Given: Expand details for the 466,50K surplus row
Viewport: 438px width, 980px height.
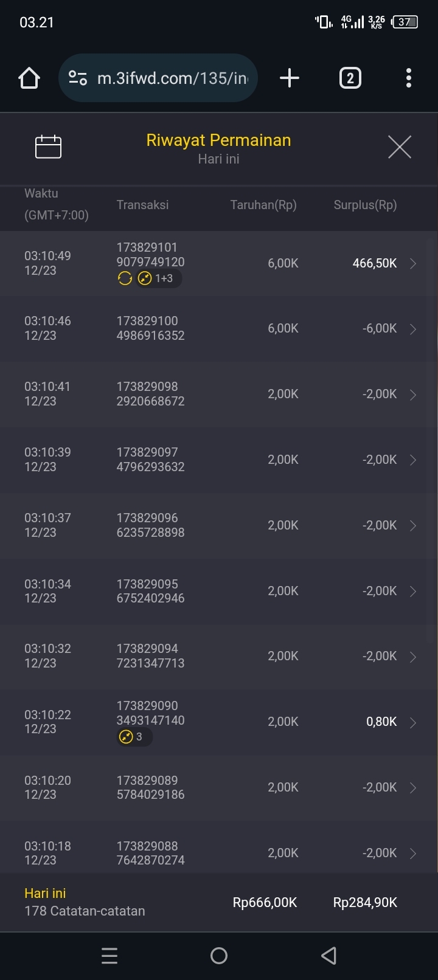Looking at the screenshot, I should click(413, 263).
